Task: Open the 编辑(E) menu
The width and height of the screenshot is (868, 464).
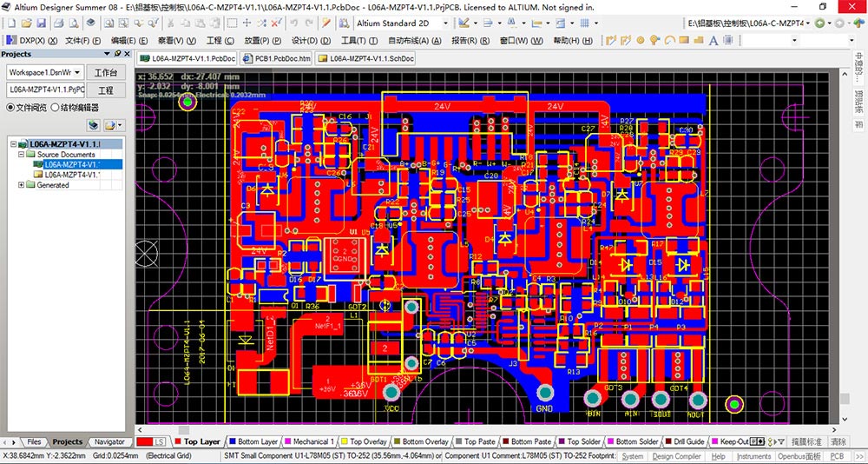Action: [x=129, y=41]
